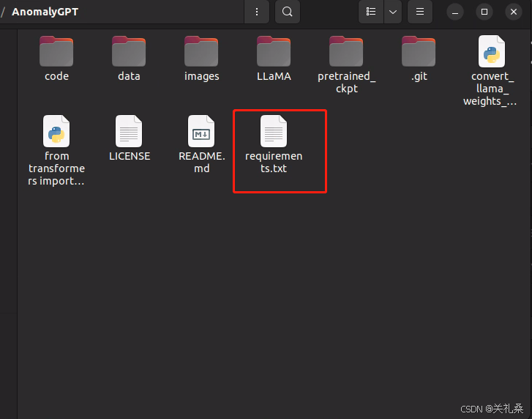Open the code folder
Image resolution: width=532 pixels, height=419 pixels.
pyautogui.click(x=56, y=51)
